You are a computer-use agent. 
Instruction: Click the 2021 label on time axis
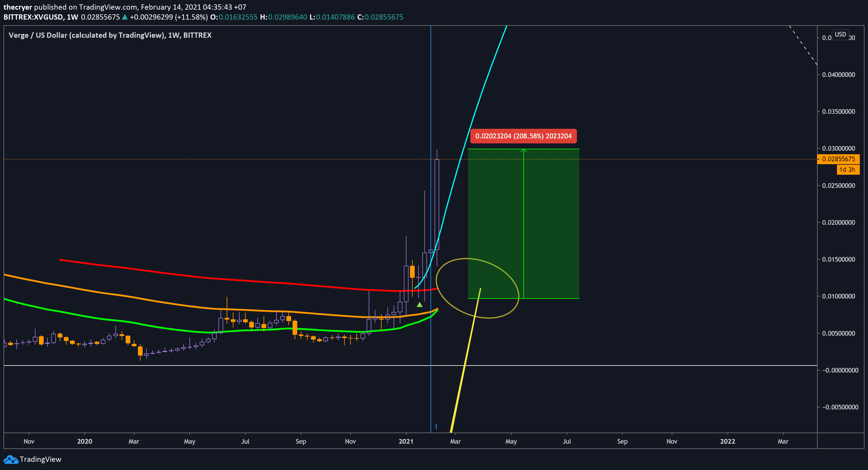[406, 441]
